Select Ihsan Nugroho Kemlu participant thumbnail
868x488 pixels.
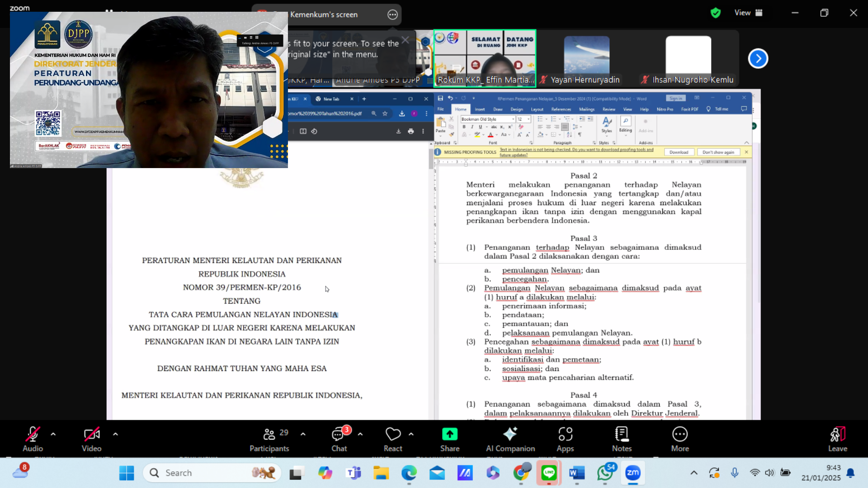(x=688, y=59)
